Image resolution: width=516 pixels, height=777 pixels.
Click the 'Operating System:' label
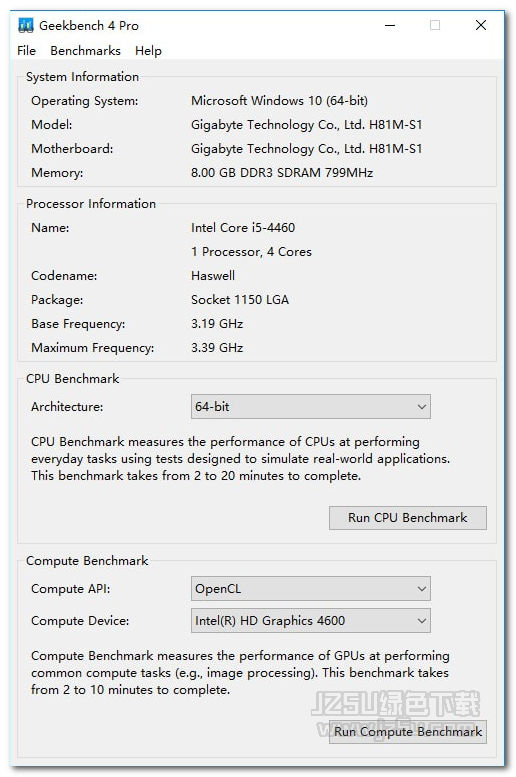click(x=85, y=101)
